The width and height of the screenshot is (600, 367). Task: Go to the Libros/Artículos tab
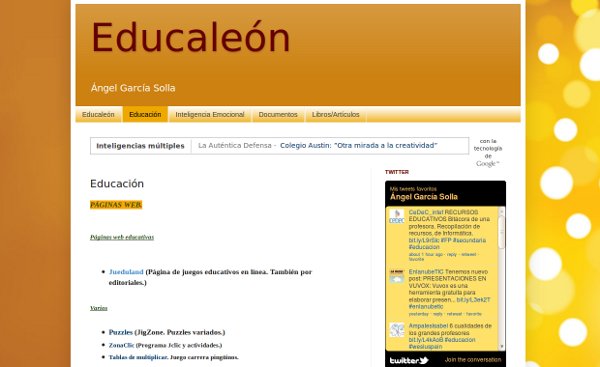(335, 114)
